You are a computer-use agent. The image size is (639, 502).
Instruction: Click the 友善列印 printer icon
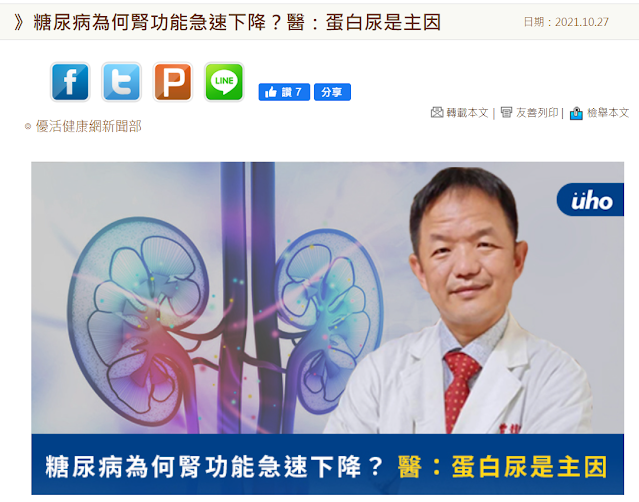pos(506,112)
